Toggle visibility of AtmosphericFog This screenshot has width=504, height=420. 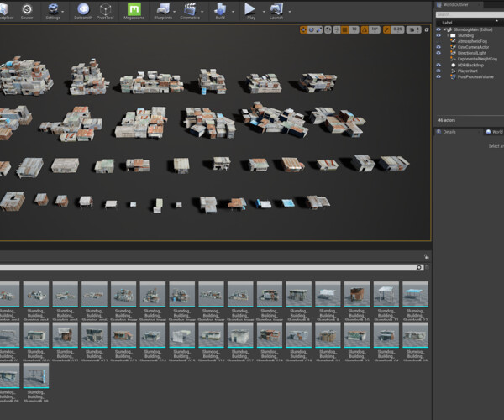[438, 41]
